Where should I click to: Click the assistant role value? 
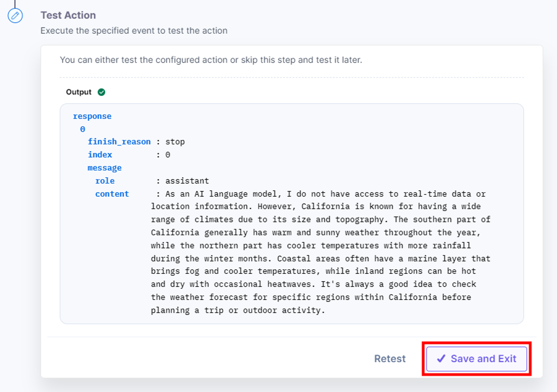coord(187,181)
